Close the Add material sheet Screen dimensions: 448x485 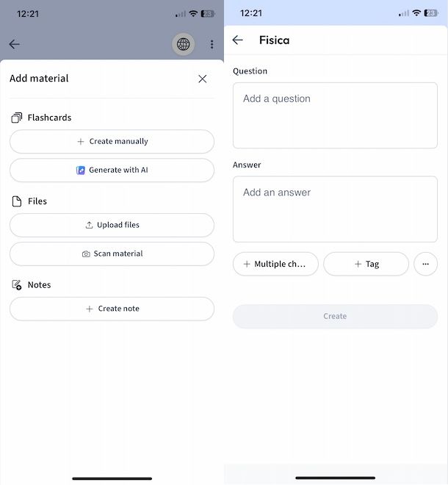coord(203,79)
